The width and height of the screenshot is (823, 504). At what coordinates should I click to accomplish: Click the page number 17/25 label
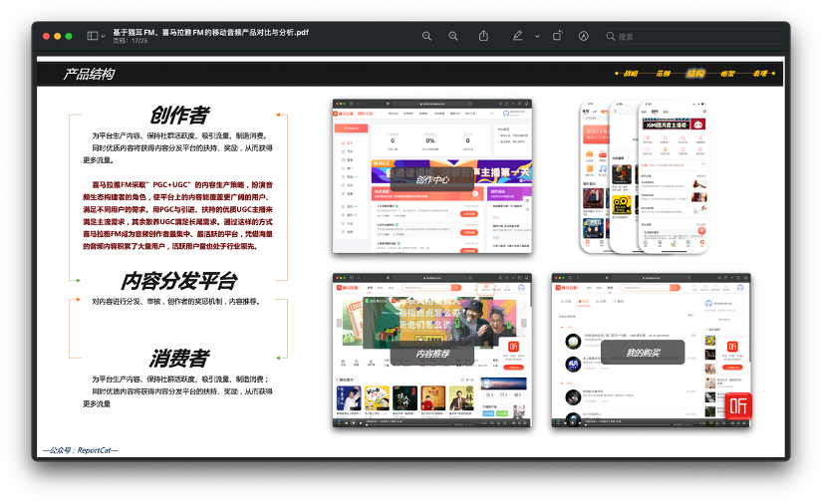(131, 41)
